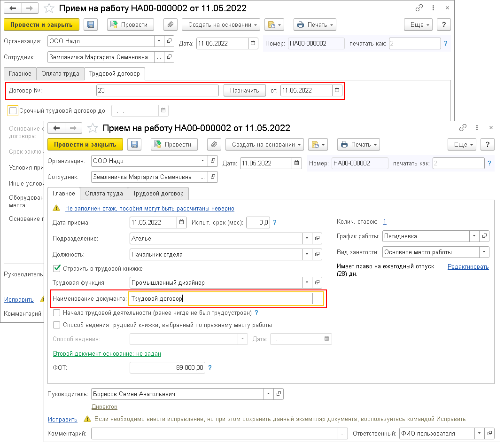This screenshot has height=445, width=504.
Task: Click the Редактировать vacation link
Action: [x=468, y=267]
